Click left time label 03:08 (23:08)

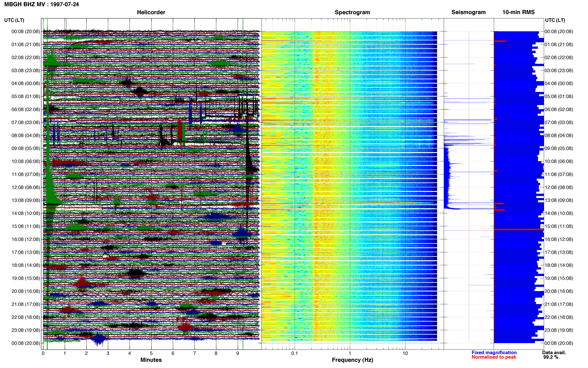[x=26, y=71]
